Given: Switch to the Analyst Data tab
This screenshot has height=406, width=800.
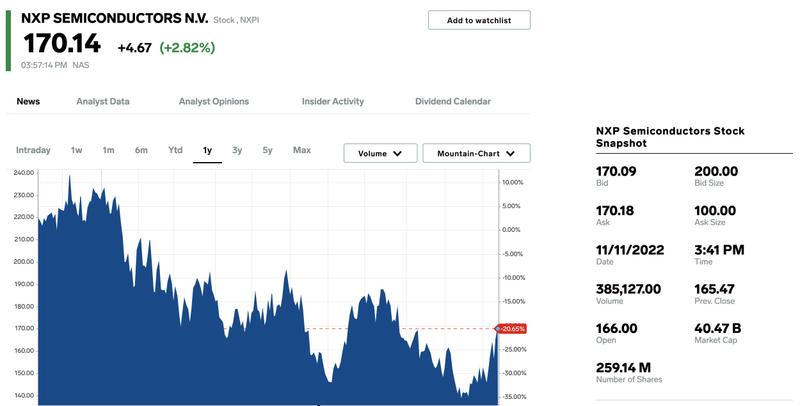Looking at the screenshot, I should coord(103,102).
